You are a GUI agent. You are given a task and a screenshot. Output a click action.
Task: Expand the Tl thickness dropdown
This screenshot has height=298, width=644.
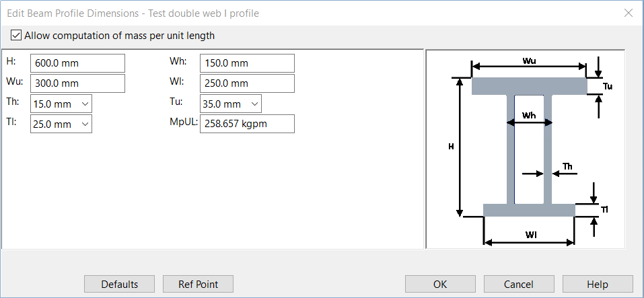click(85, 124)
